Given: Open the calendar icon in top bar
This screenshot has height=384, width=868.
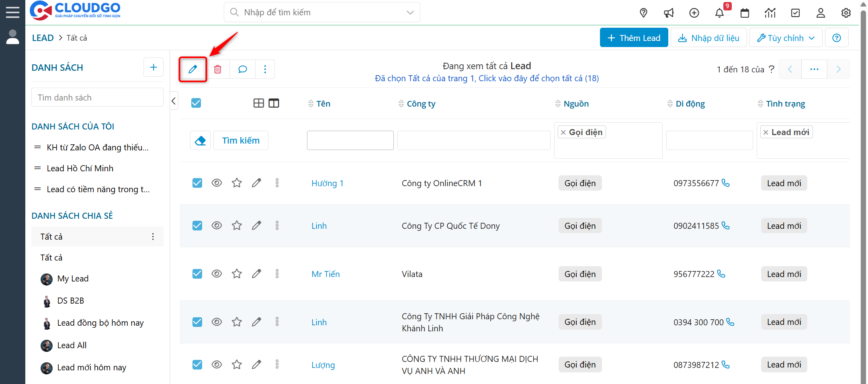Looking at the screenshot, I should point(745,13).
